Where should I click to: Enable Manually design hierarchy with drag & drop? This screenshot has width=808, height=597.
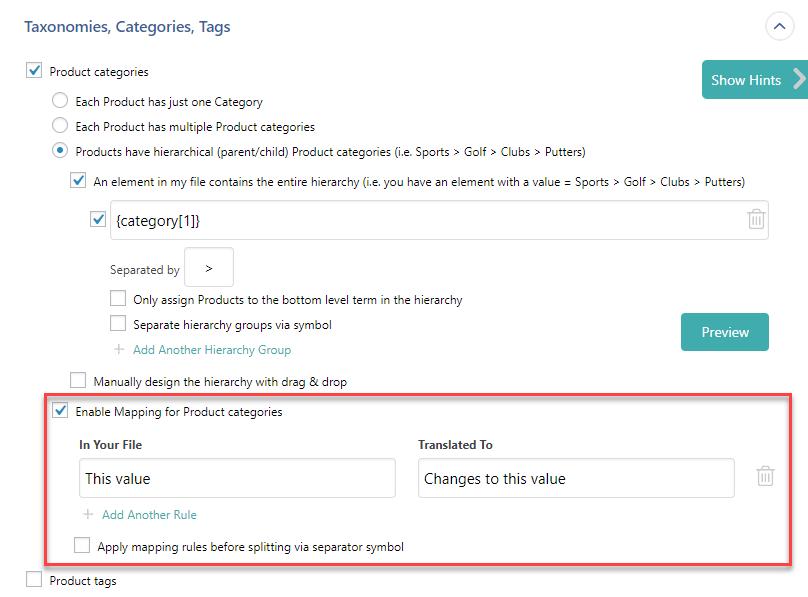coord(78,380)
